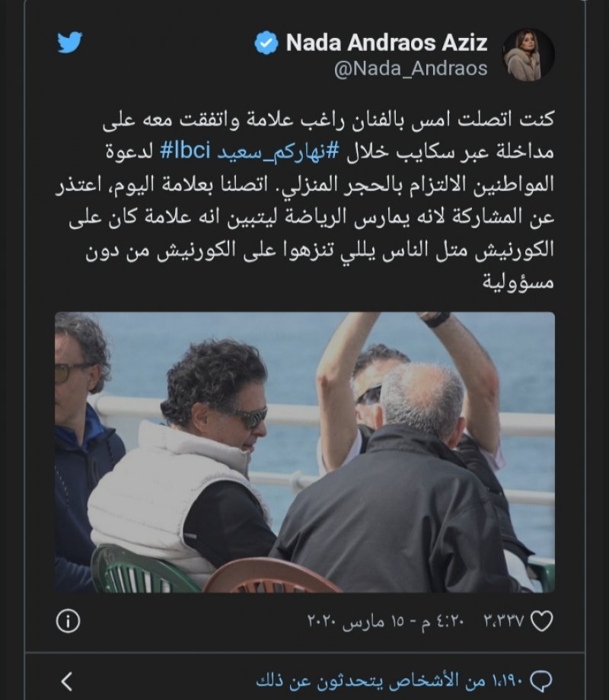Viewport: 609px width, 700px height.
Task: Open the @Nada_Andraos handle link
Action: (x=410, y=68)
